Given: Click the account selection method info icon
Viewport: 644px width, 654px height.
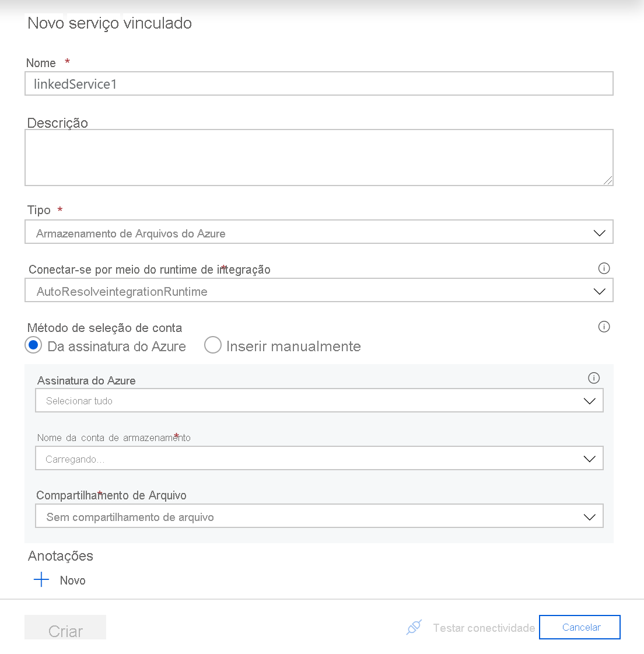Looking at the screenshot, I should [604, 327].
